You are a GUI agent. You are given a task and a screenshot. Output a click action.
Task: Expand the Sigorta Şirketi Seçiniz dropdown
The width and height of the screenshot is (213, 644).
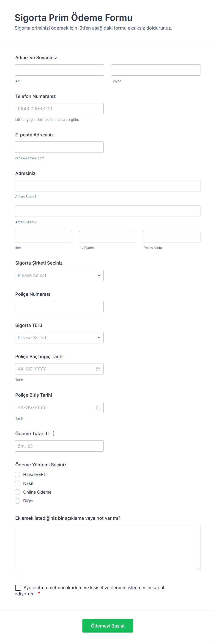click(59, 275)
